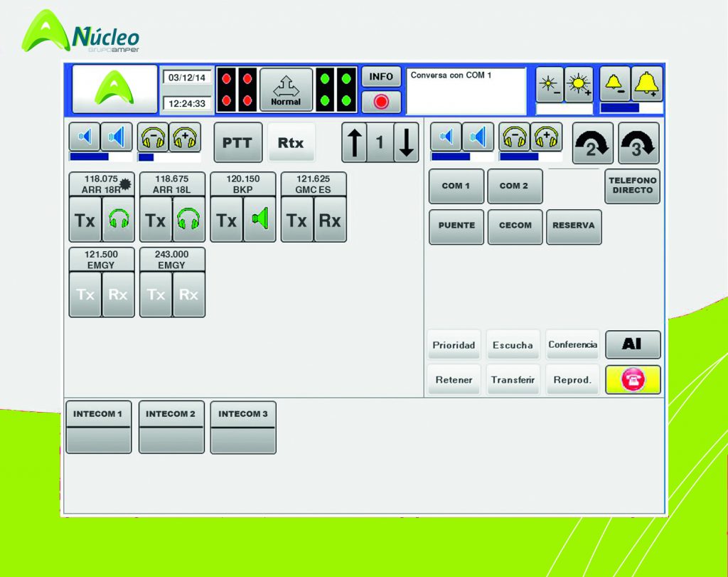Toggle Tx on 118.075 ARR 18R
Viewport: 728px width, 577px height.
(85, 220)
